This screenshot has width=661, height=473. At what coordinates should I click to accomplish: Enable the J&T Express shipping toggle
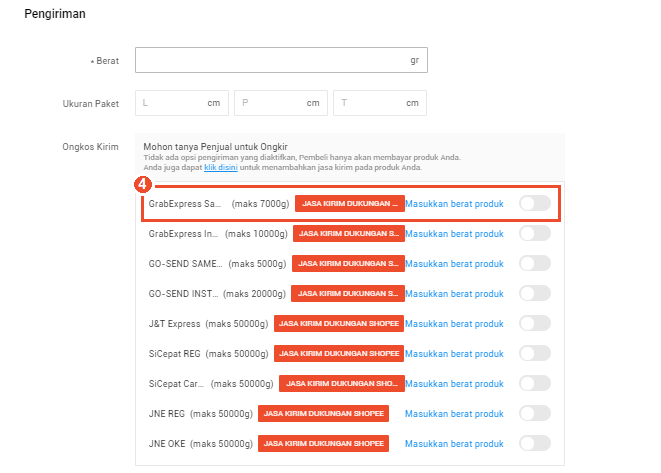pos(534,324)
